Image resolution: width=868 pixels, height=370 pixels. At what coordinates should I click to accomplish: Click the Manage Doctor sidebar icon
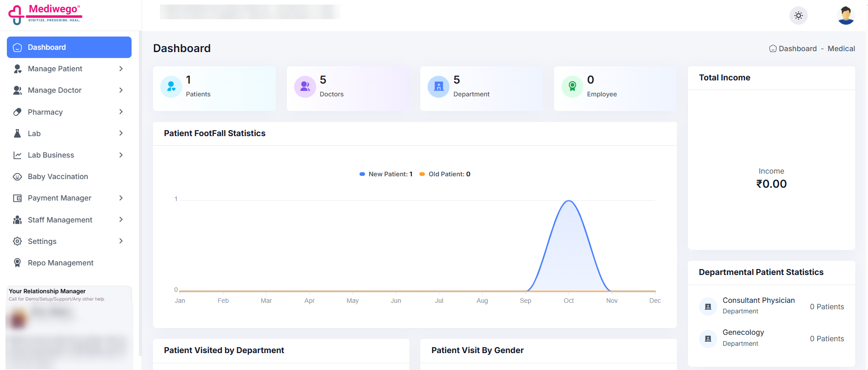pyautogui.click(x=17, y=90)
